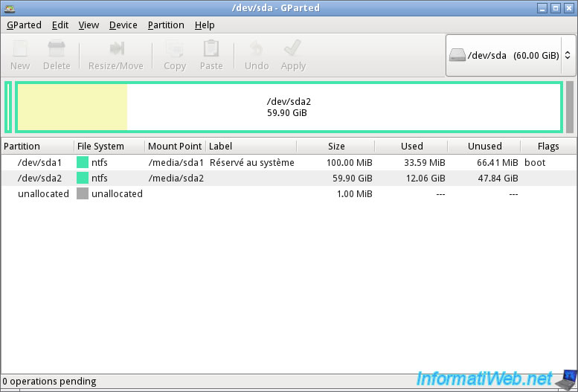The width and height of the screenshot is (578, 392).
Task: Select the gray unallocated block in disk map
Action: click(570, 107)
